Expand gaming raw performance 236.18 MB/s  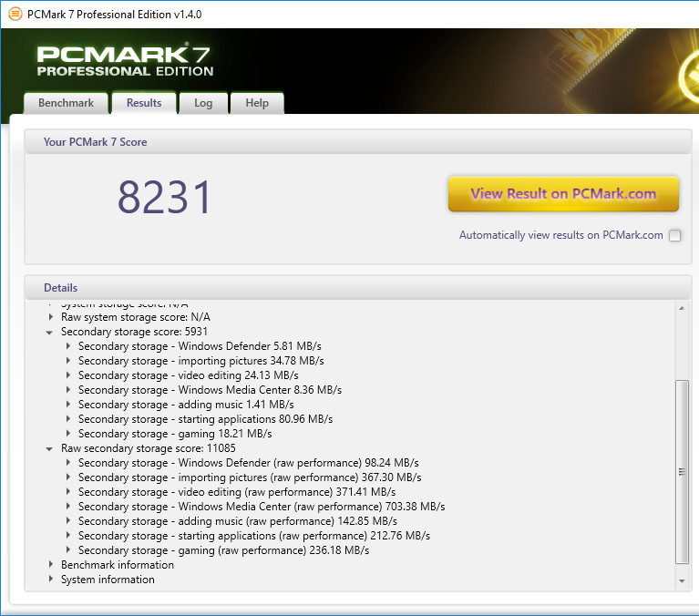(68, 550)
